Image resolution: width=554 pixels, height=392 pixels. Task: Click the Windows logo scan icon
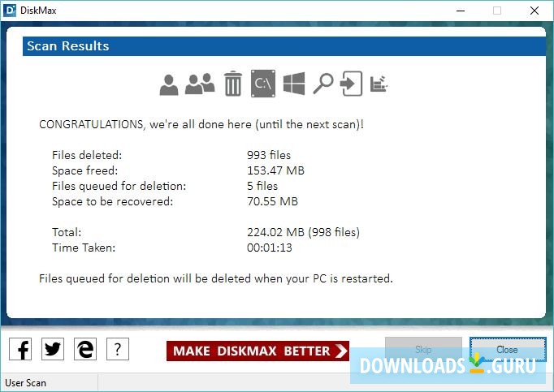click(294, 84)
